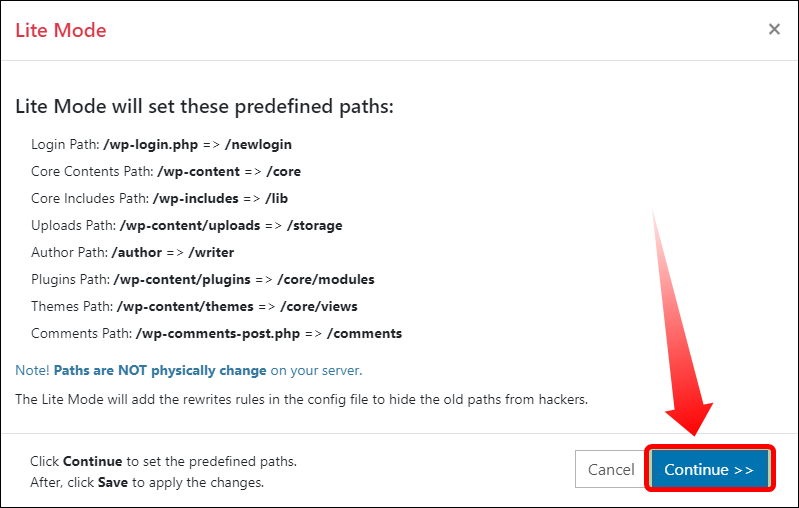Select the Core Contents Path line
Screen dimensions: 799x508
(166, 171)
